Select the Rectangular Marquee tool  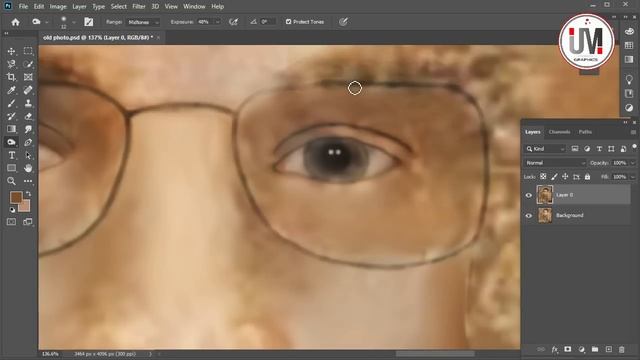point(28,51)
